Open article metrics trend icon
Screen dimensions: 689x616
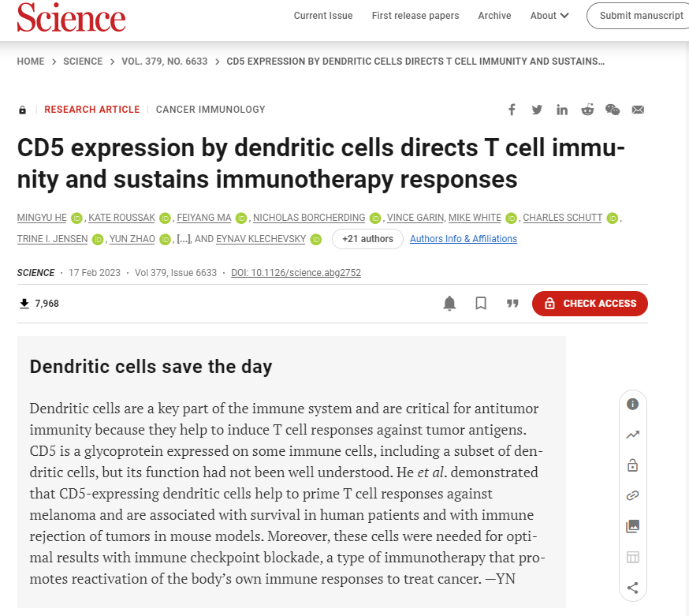point(632,435)
